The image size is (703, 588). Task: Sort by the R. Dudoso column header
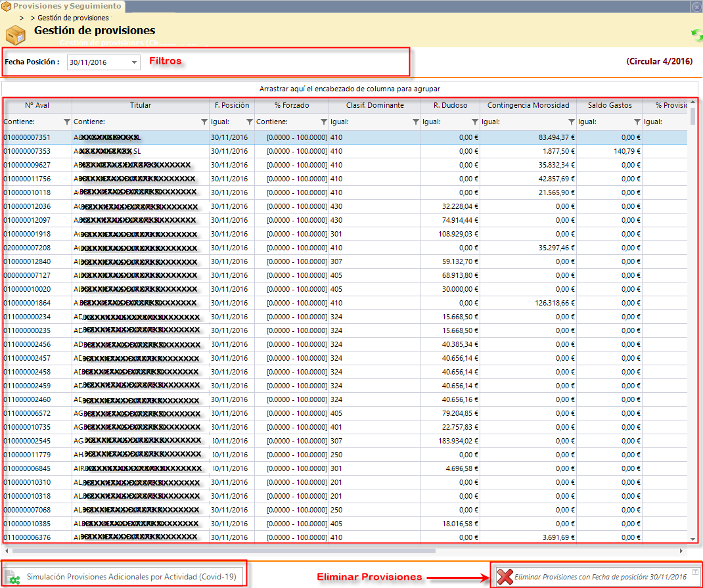tap(450, 105)
